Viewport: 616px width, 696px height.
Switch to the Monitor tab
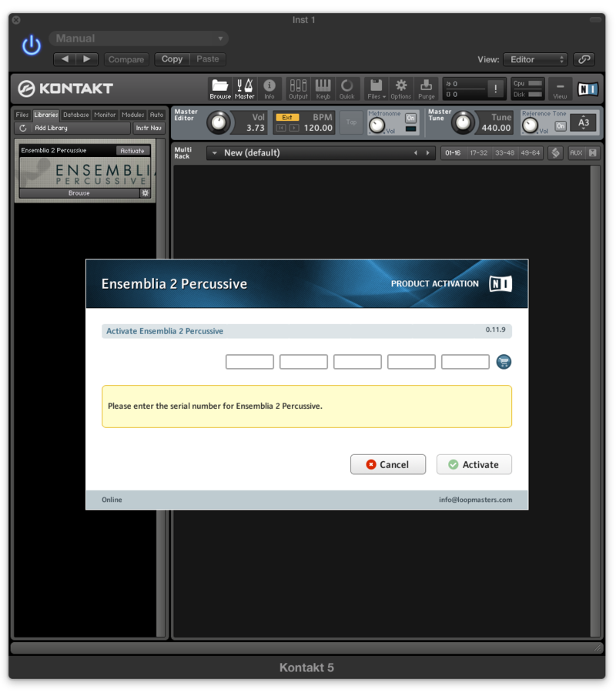tap(105, 115)
